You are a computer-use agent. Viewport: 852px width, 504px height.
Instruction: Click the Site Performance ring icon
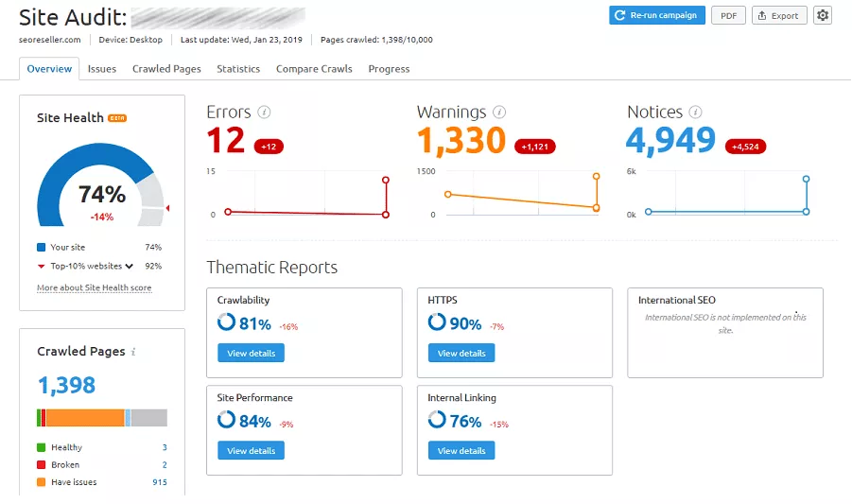coord(226,420)
